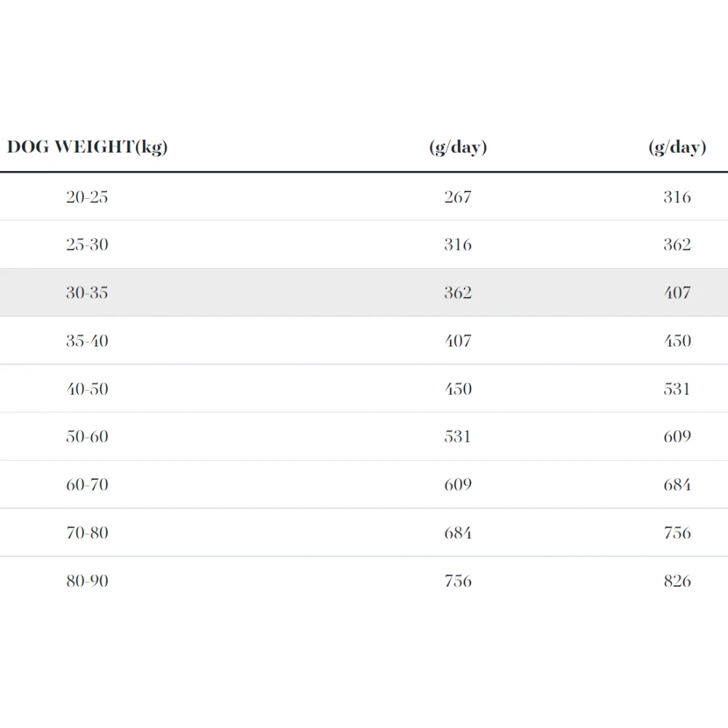Click the DOG WEIGHT(kg) column header
Viewport: 728px width, 728px height.
[x=87, y=147]
